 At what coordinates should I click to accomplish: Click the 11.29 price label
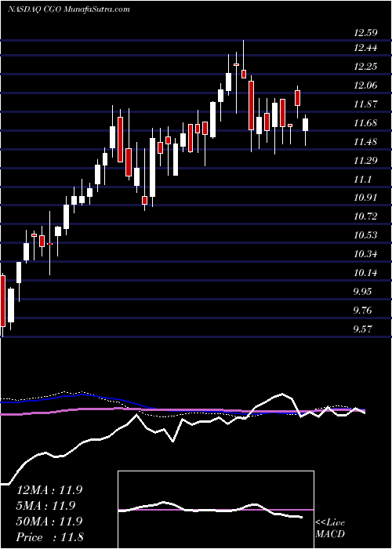coord(365,161)
